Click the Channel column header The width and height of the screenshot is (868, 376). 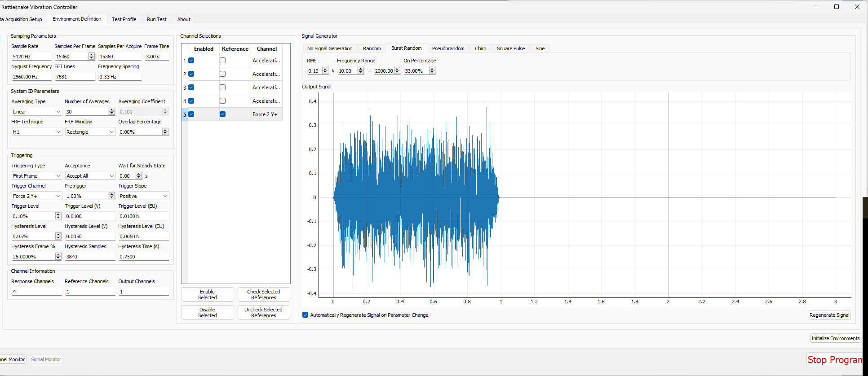(x=267, y=49)
